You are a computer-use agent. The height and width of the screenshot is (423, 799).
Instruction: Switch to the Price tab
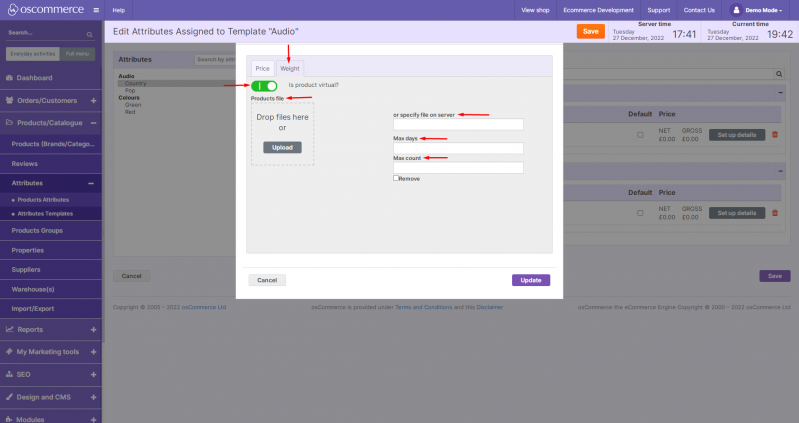(263, 68)
